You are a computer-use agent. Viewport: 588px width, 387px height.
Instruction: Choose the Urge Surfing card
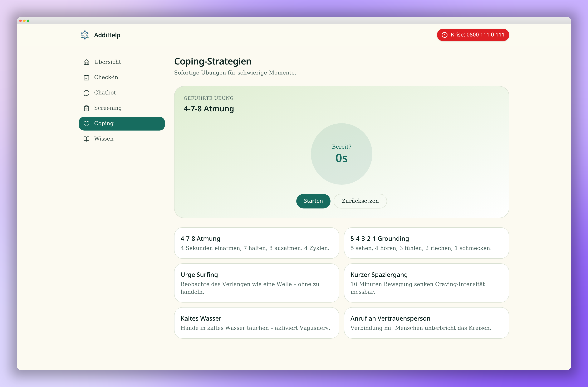(x=257, y=283)
